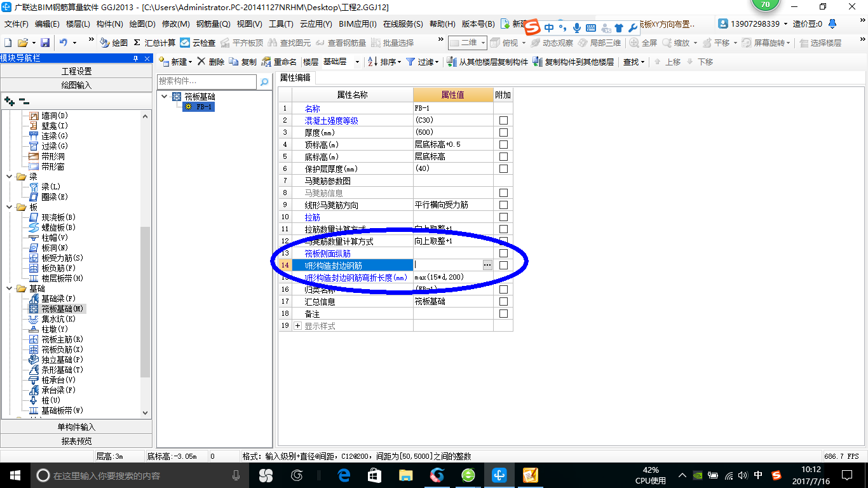868x488 pixels.
Task: Toggle 附加 checkbox for 保护层厚度
Action: pos(503,169)
